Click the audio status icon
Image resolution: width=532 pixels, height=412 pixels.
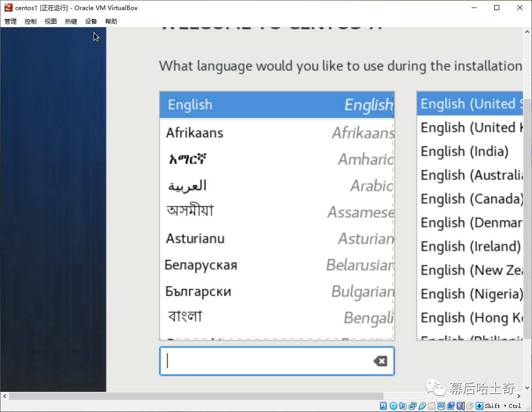pyautogui.click(x=403, y=405)
